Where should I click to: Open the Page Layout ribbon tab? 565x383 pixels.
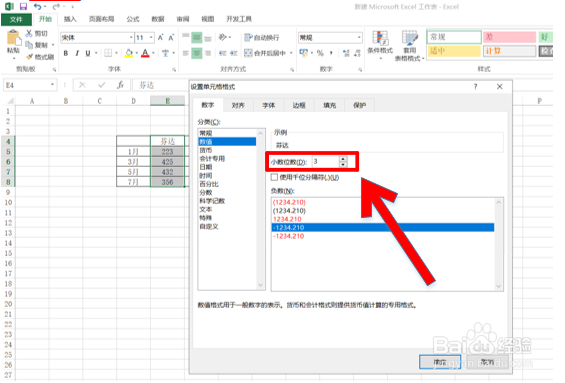[102, 19]
